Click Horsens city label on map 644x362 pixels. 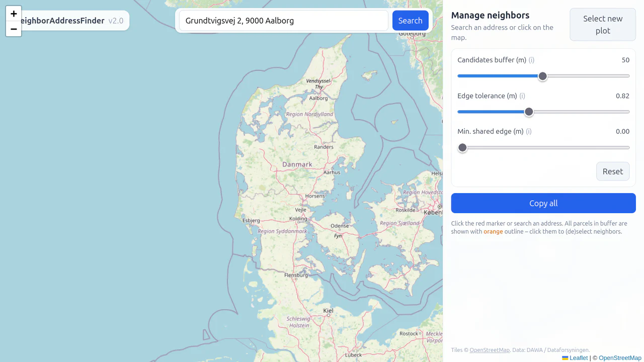(315, 196)
